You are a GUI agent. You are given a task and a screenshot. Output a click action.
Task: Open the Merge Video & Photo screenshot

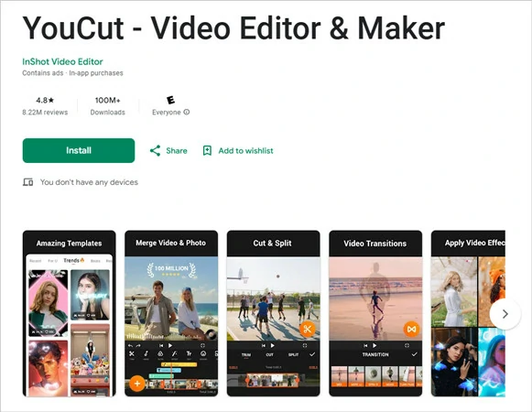tap(171, 313)
